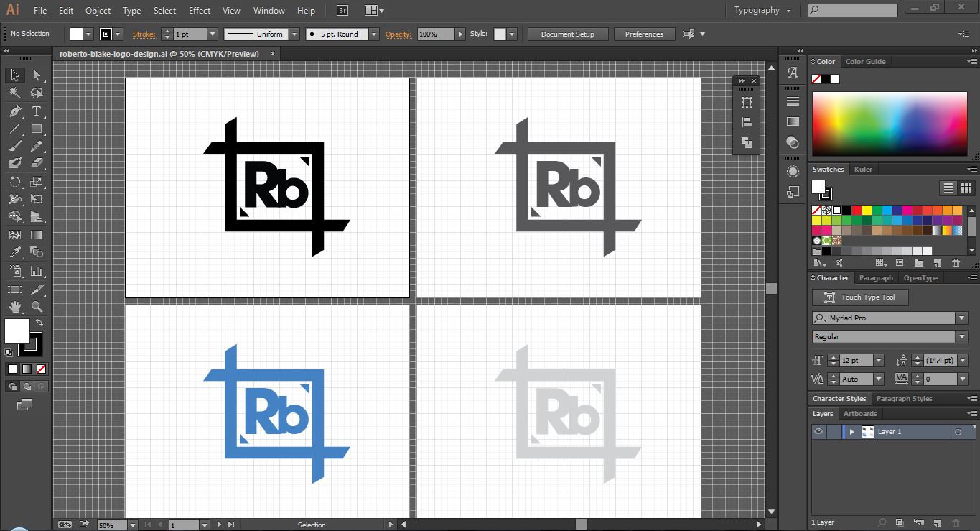Select the Type tool
Screen dimensions: 980x531
tap(37, 111)
